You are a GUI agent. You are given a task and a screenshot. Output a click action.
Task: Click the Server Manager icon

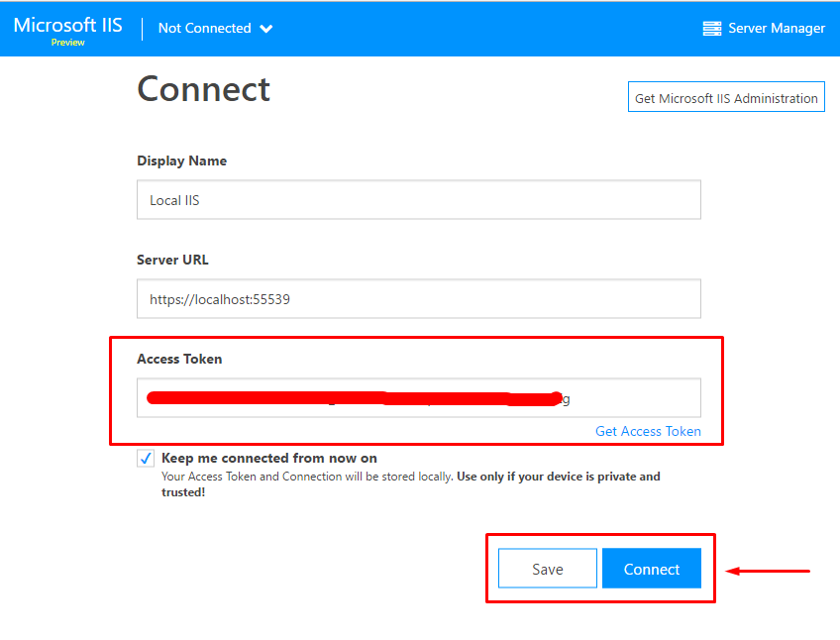[712, 29]
